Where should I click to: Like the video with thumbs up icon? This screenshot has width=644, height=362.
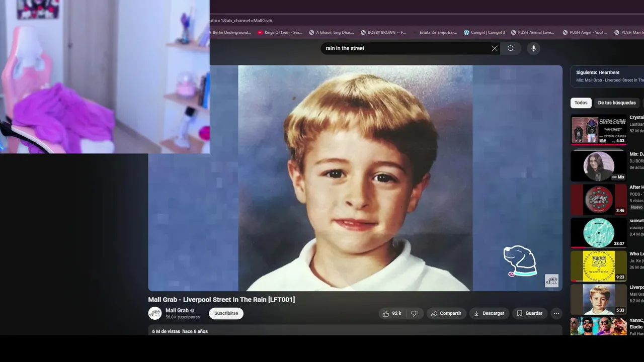[386, 313]
